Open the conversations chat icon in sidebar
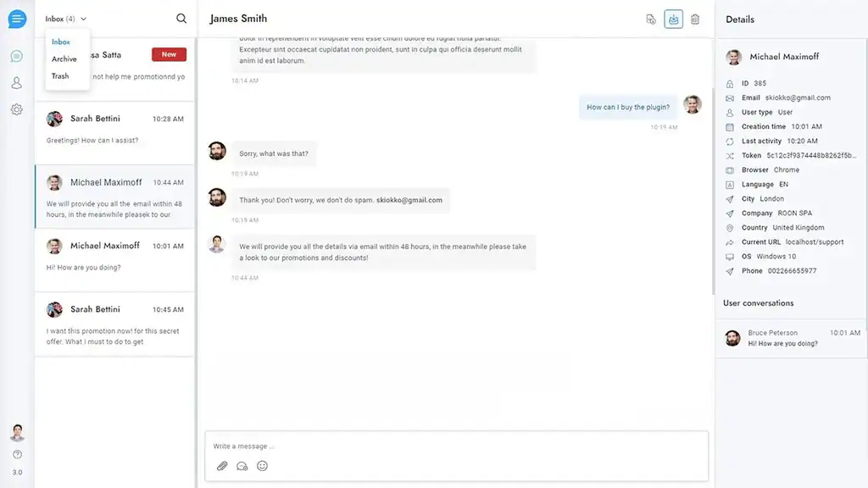 (x=16, y=57)
